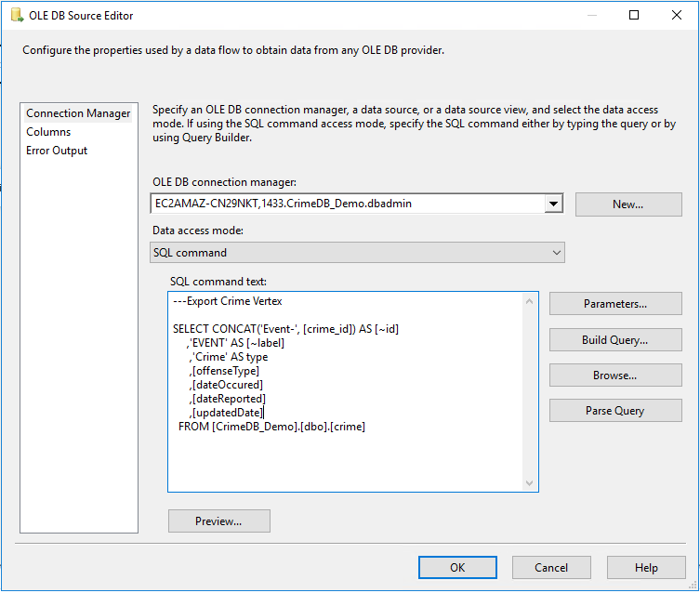This screenshot has height=593, width=700.
Task: Confirm with the OK button
Action: pos(457,568)
